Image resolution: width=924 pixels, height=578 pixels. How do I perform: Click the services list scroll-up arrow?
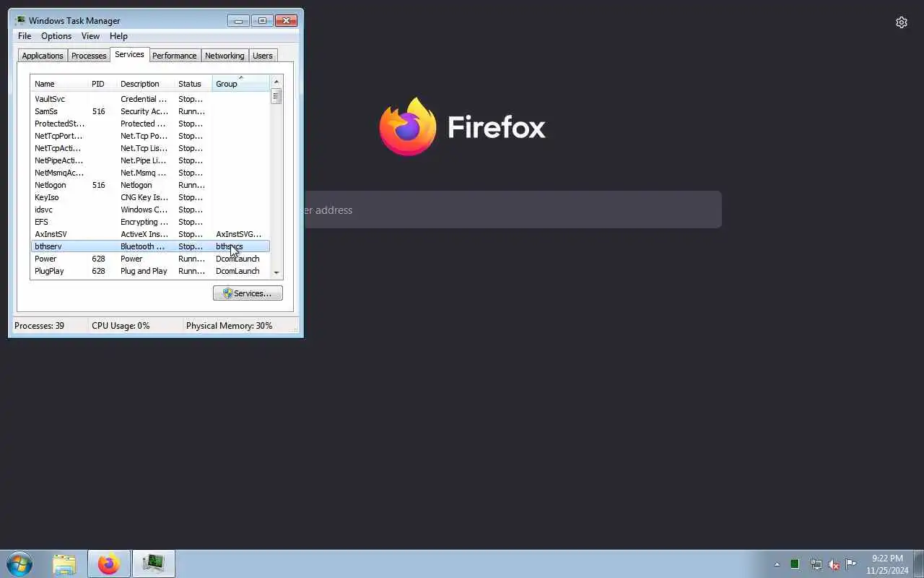click(276, 82)
